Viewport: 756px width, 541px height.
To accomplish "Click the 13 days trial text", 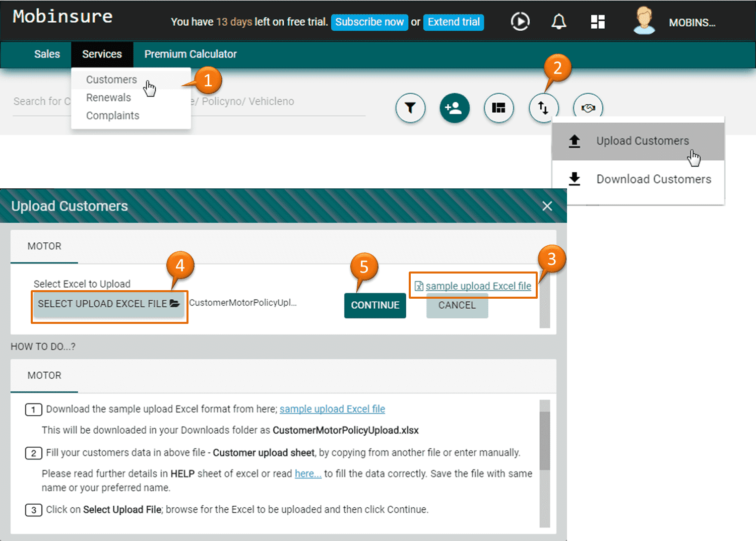I will coord(234,22).
